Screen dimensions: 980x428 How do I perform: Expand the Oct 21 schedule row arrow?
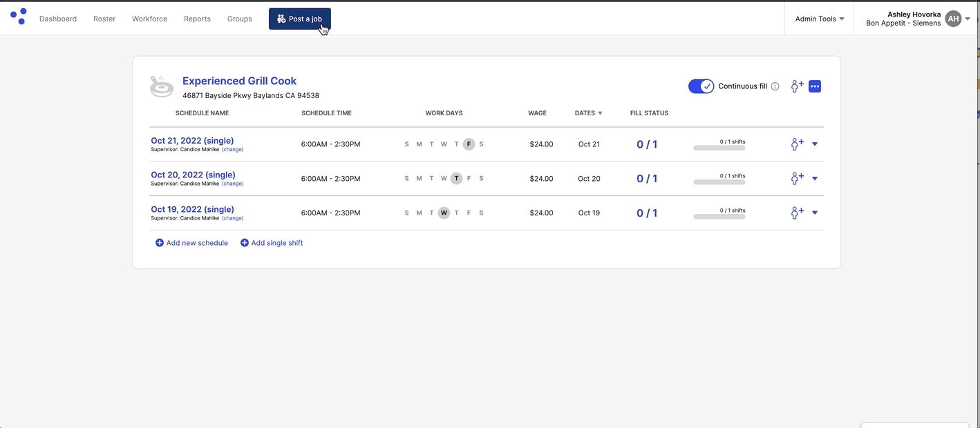click(x=815, y=144)
